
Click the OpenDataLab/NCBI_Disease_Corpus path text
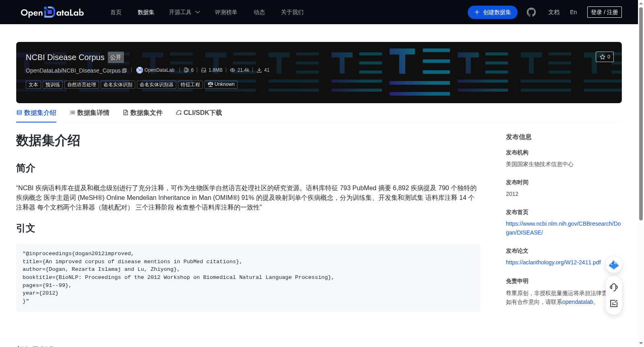point(73,71)
